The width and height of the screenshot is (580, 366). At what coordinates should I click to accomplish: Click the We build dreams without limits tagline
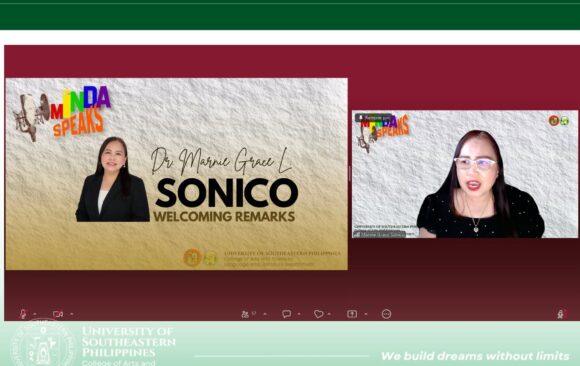(x=475, y=356)
